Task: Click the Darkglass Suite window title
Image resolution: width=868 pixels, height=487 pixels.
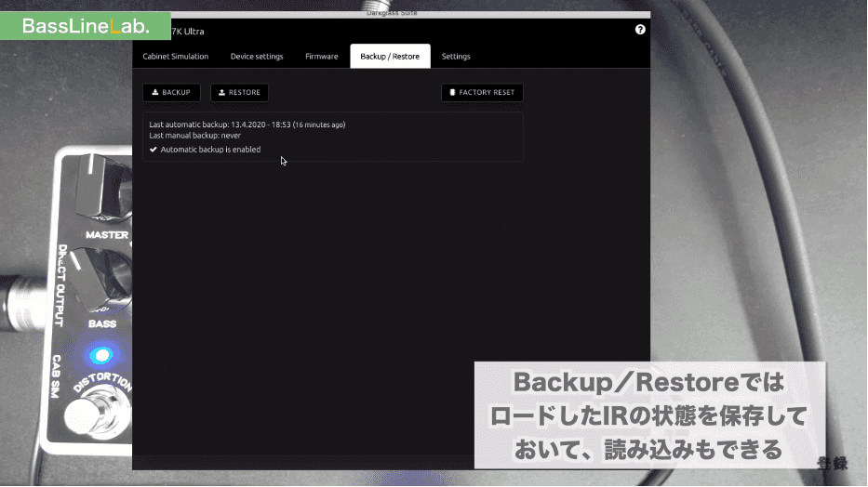Action: point(392,13)
